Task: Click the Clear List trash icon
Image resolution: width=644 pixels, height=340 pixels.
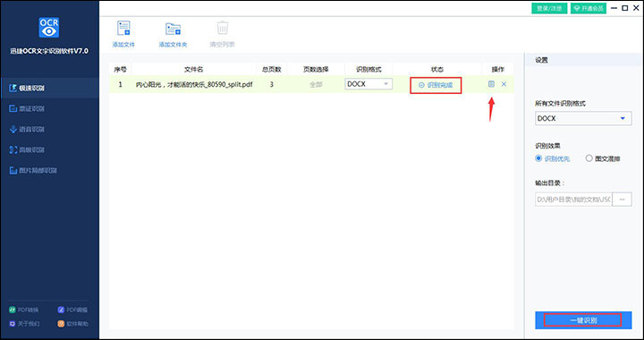Action: click(x=222, y=28)
